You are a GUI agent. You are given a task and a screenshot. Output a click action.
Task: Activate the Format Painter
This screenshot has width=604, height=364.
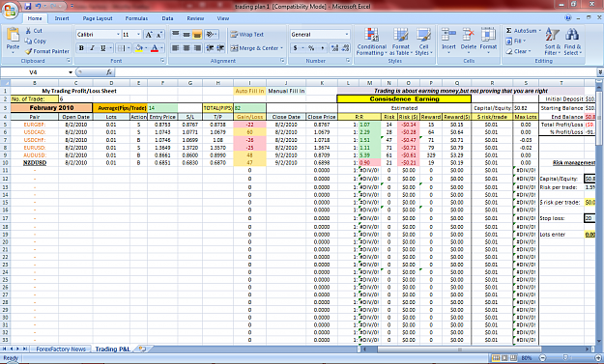(47, 51)
